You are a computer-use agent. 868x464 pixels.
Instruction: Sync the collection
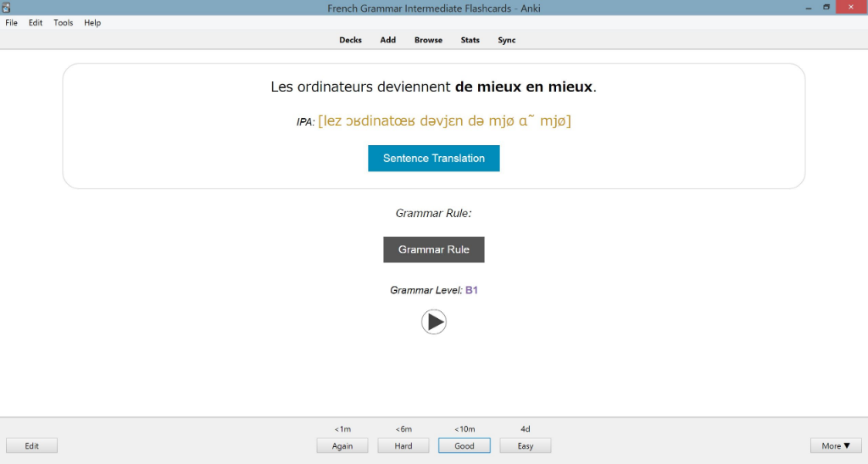pos(507,40)
